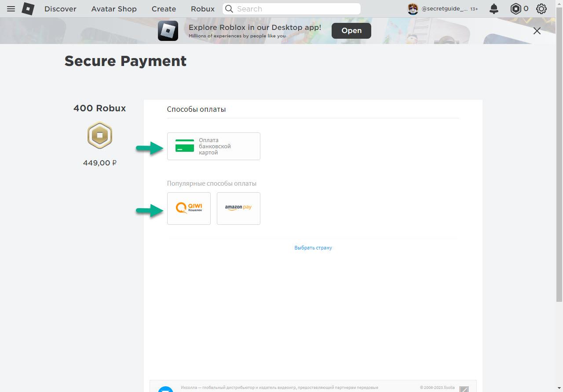
Task: Select Amazon Pay payment method
Action: [x=238, y=209]
